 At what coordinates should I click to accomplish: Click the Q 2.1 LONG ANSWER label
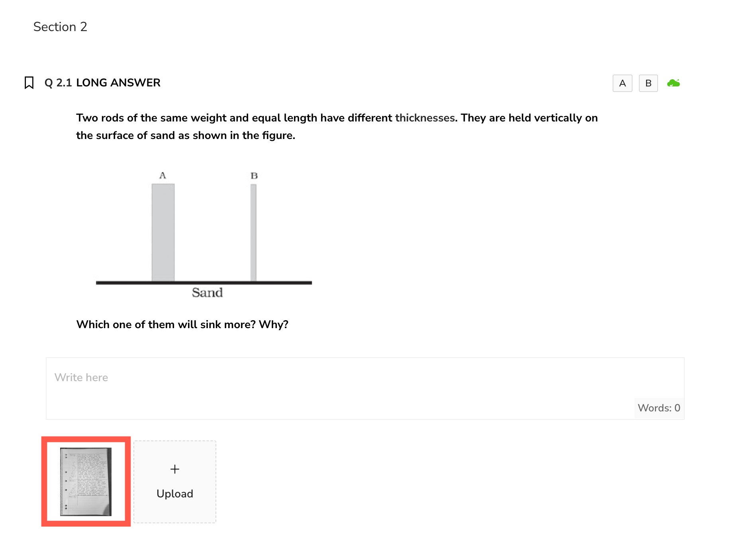pos(102,83)
